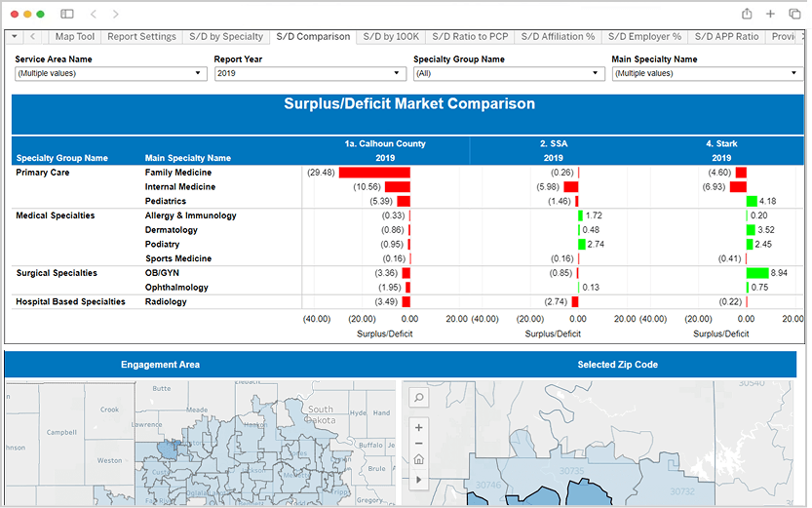This screenshot has height=508, width=812.
Task: Click the Stark Pediatrics green bar
Action: tap(752, 201)
